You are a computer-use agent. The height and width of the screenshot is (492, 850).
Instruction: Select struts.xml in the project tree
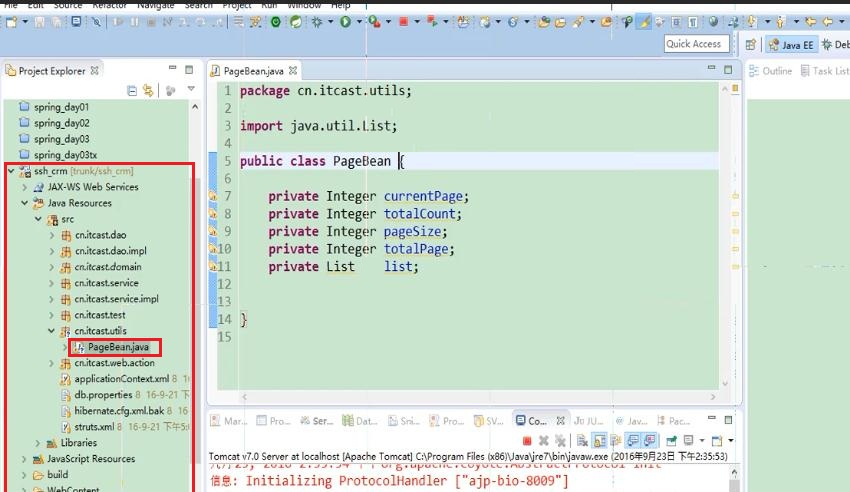point(94,426)
